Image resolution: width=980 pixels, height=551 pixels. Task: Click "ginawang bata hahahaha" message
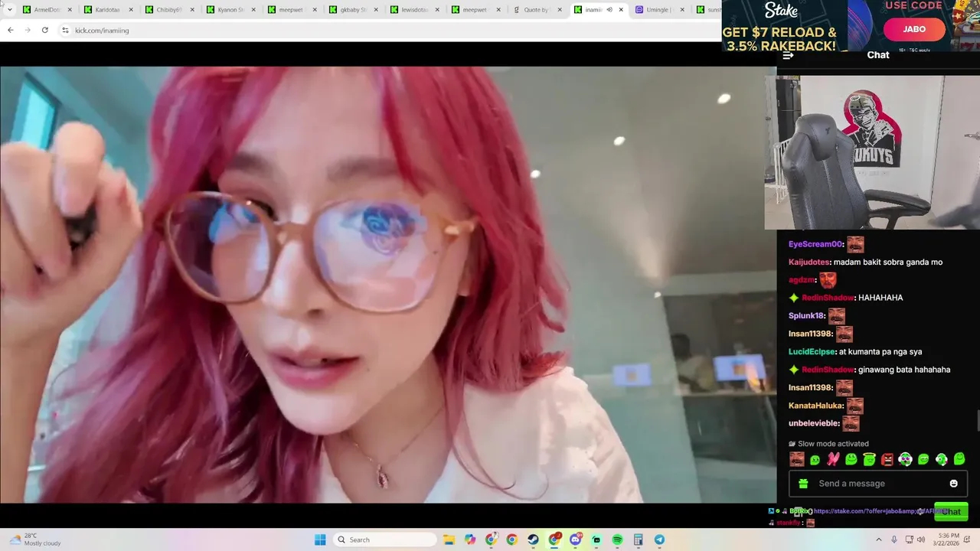point(904,370)
